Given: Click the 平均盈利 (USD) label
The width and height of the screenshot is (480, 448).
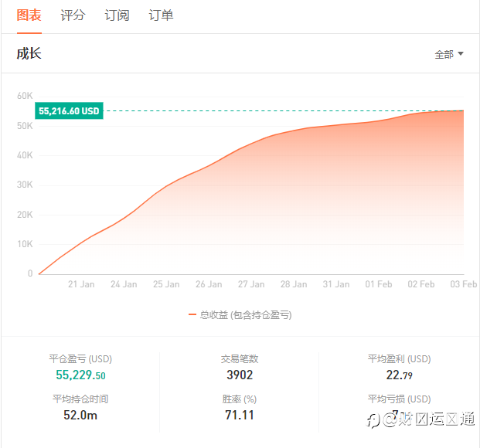Looking at the screenshot, I should (399, 358).
